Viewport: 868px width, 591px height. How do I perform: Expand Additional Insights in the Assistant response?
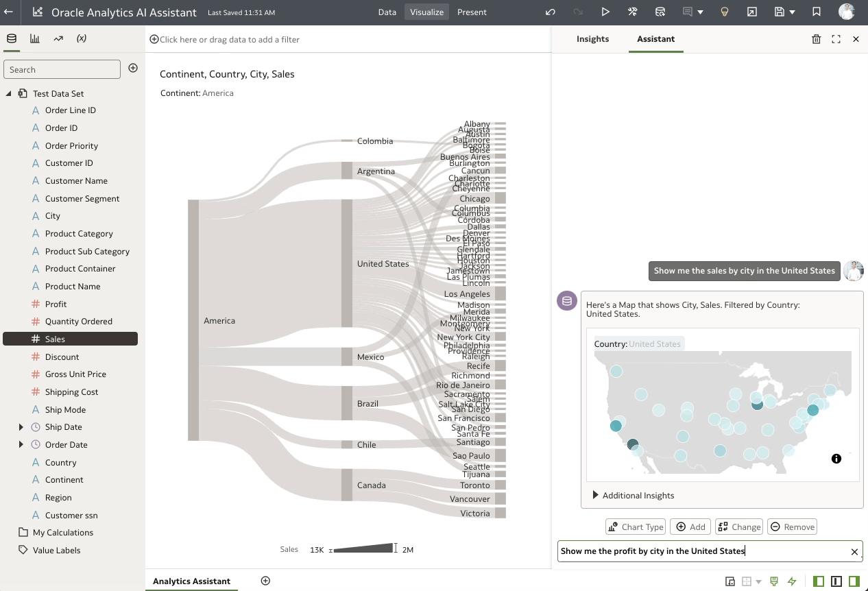(x=595, y=495)
